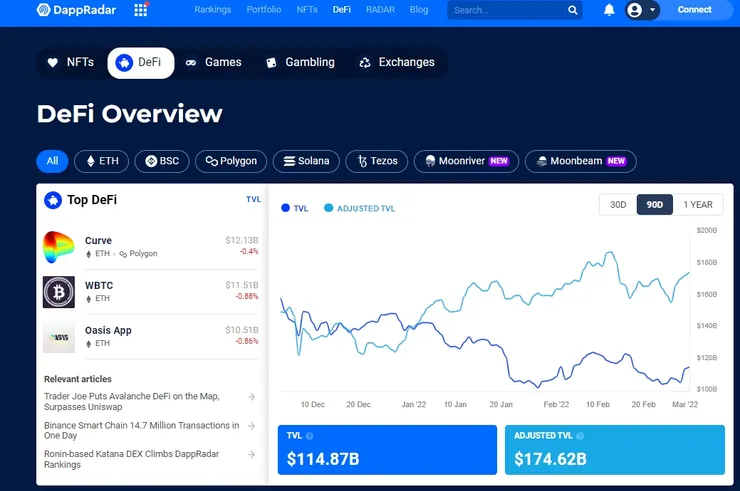Click the Oasis App logo
Viewport: 740px width, 491px height.
[59, 337]
